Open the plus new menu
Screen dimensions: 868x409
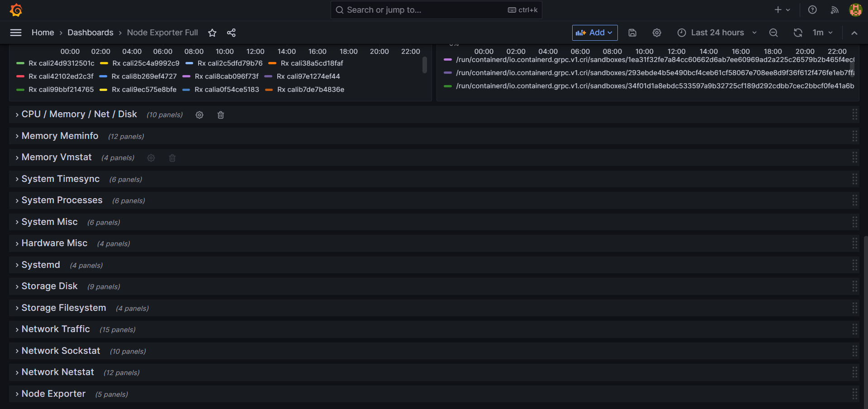782,10
